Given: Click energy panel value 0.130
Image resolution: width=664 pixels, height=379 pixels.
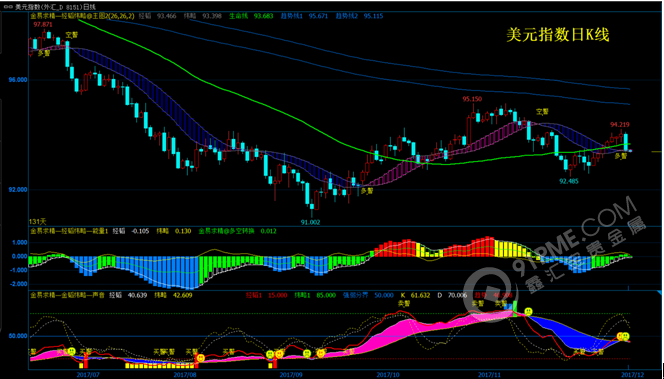Looking at the screenshot, I should (x=183, y=231).
